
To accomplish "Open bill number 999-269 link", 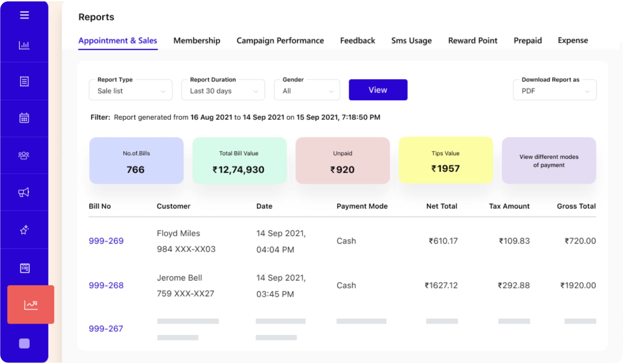I will tap(106, 241).
